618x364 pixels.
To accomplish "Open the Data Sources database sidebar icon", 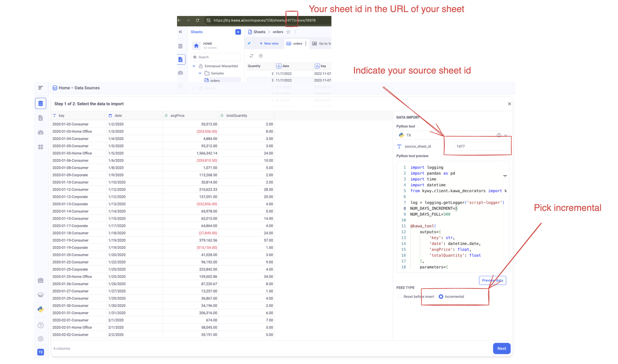I will [x=41, y=104].
